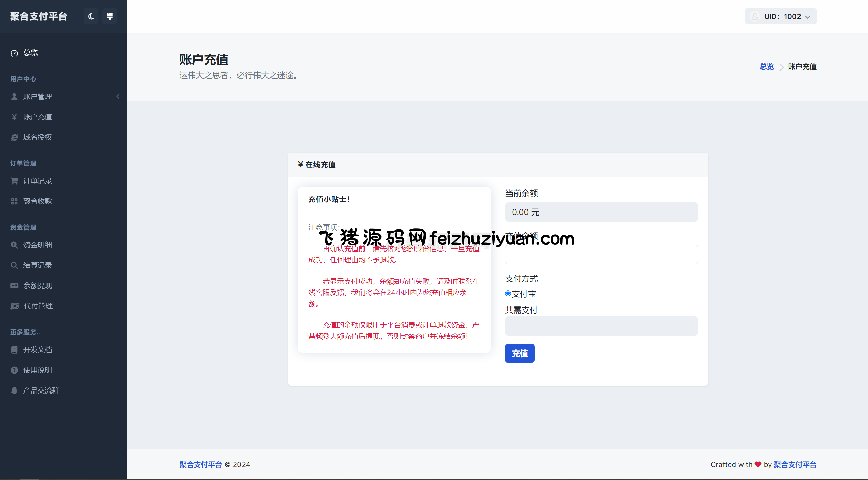
Task: Click the 订单记录 shopping cart icon
Action: tap(14, 181)
